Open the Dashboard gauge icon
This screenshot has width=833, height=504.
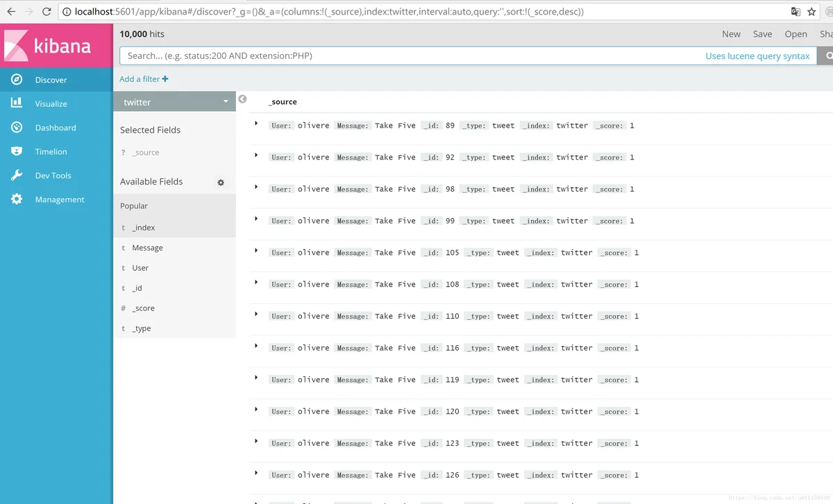click(17, 128)
